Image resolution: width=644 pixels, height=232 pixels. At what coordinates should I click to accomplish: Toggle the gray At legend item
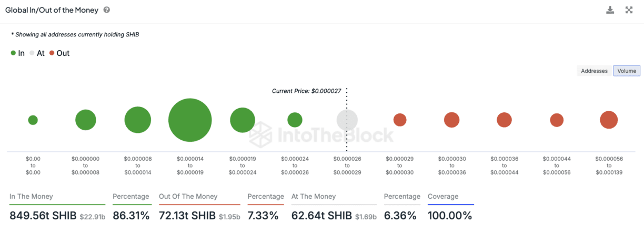(x=37, y=53)
